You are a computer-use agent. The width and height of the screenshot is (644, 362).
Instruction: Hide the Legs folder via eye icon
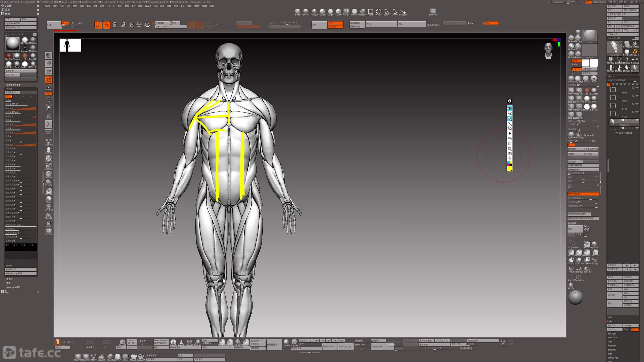pos(637,104)
